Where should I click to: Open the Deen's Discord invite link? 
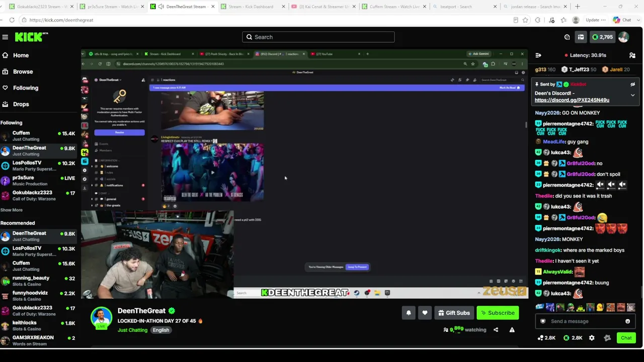572,100
